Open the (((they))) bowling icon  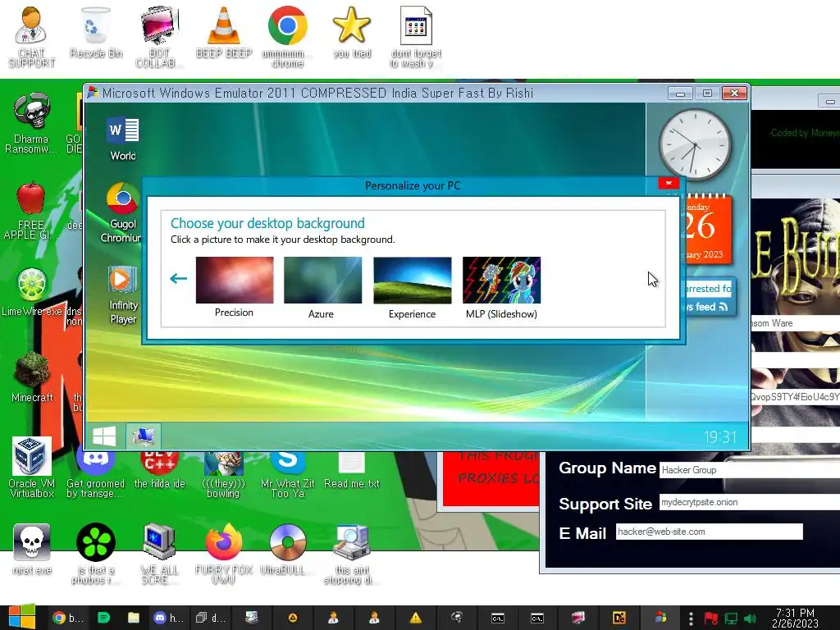[223, 475]
